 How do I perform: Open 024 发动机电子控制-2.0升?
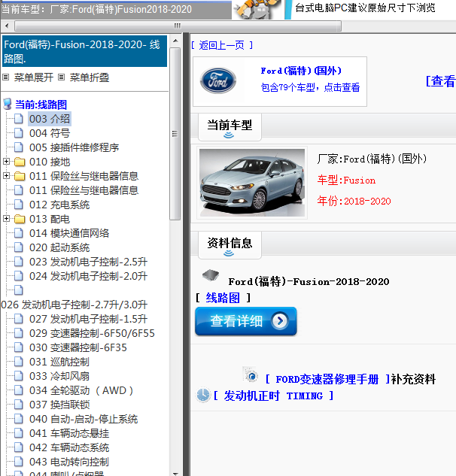click(x=88, y=276)
